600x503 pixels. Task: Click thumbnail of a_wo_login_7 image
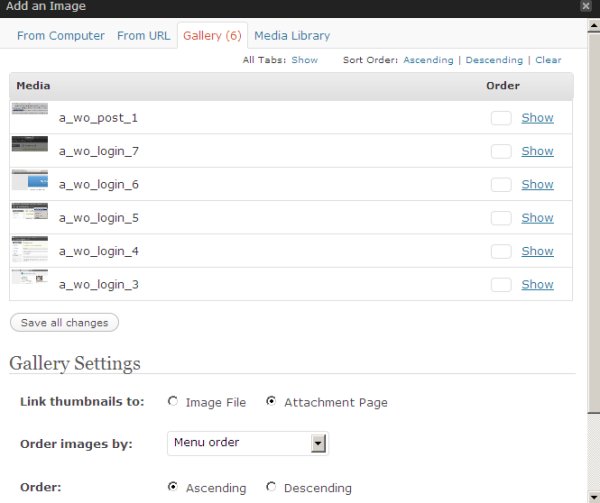(29, 144)
